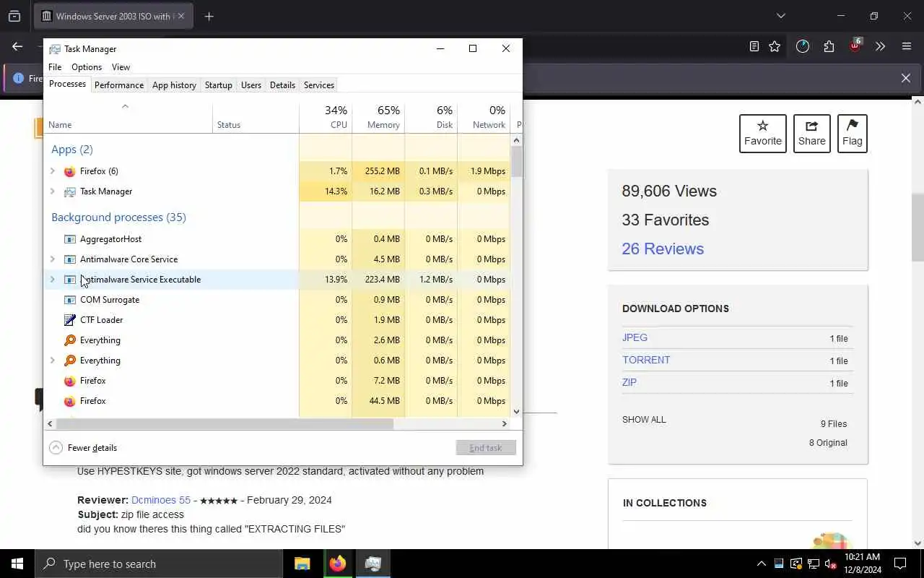Click Task Manager icon in taskbar
The image size is (924, 578).
coord(372,564)
